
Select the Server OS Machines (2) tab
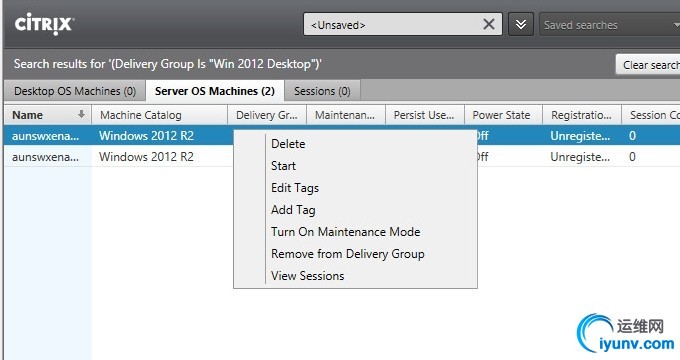pyautogui.click(x=215, y=91)
